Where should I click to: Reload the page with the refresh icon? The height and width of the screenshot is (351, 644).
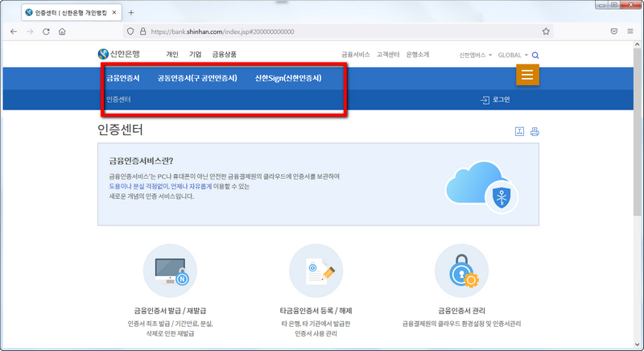tap(46, 31)
